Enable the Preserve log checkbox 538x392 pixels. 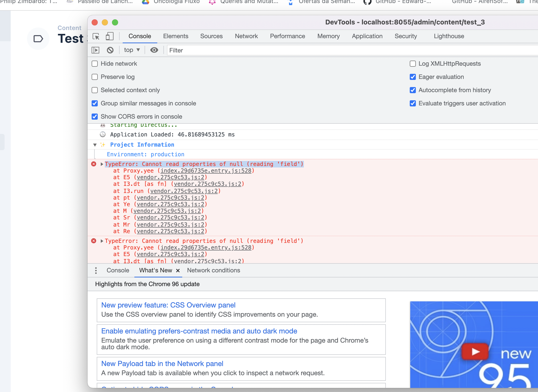(95, 77)
